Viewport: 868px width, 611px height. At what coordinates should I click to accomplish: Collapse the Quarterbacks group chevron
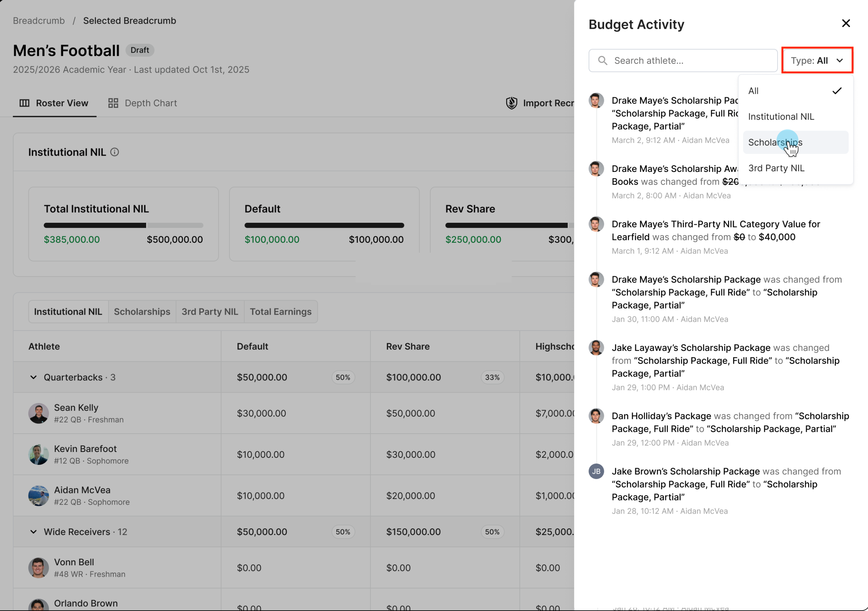coord(33,377)
